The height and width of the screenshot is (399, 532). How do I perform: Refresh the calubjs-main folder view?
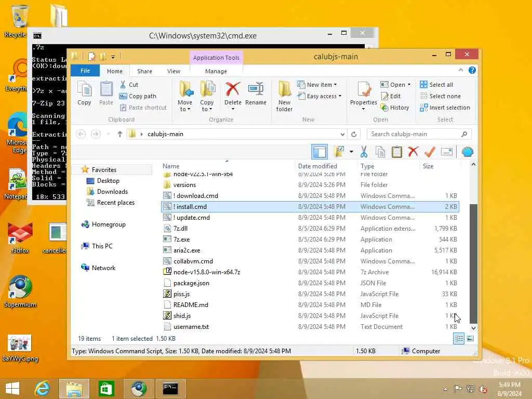(x=353, y=134)
